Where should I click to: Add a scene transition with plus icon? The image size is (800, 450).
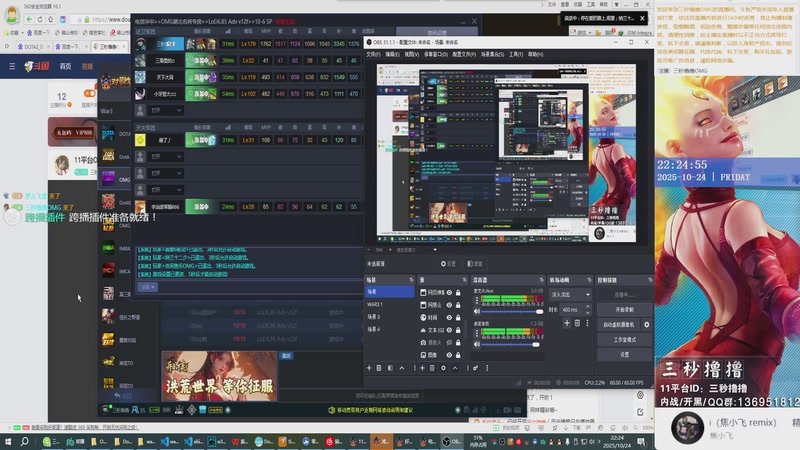[x=567, y=323]
